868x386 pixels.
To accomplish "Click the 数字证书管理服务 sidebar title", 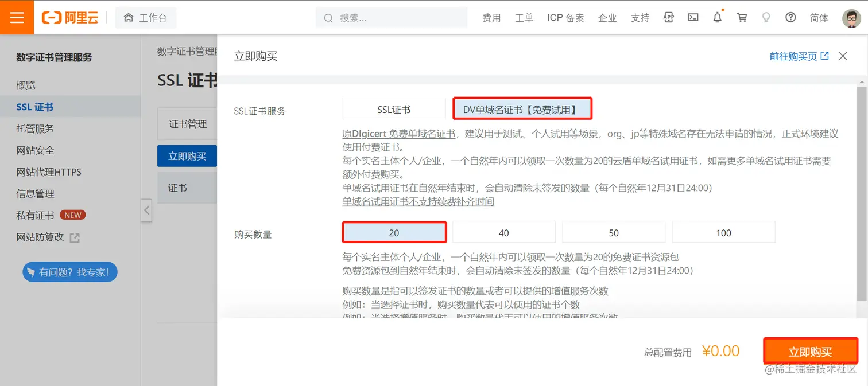I will click(x=55, y=57).
